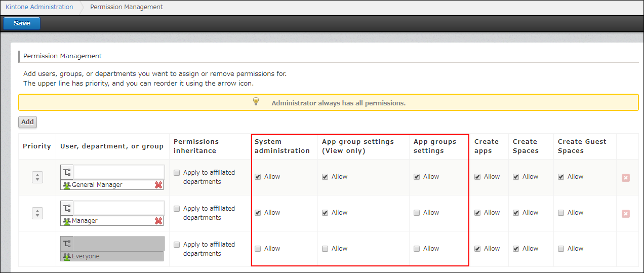Screen dimensions: 644x273
Task: Go to Kintone Administration breadcrumb
Action: 39,7
